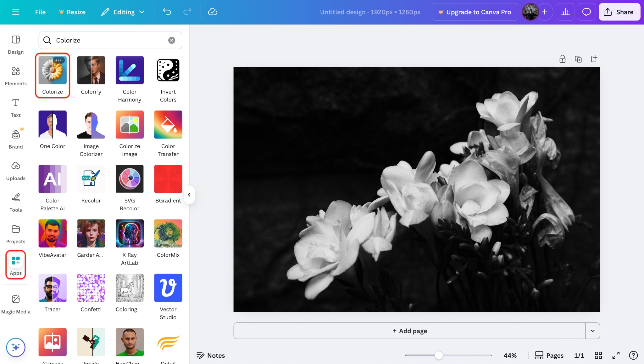The width and height of the screenshot is (644, 364).
Task: Toggle grid view of pages
Action: pos(598,355)
